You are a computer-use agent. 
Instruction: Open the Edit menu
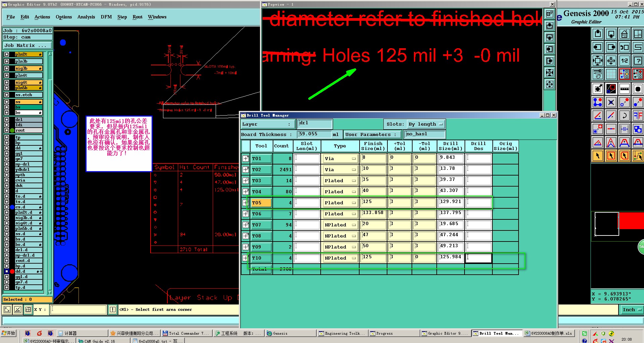25,17
